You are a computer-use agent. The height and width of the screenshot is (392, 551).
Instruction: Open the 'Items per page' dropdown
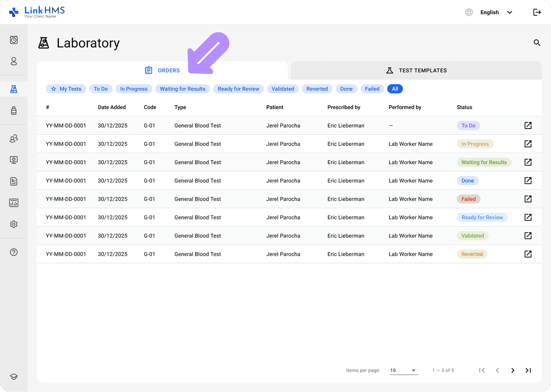(403, 370)
